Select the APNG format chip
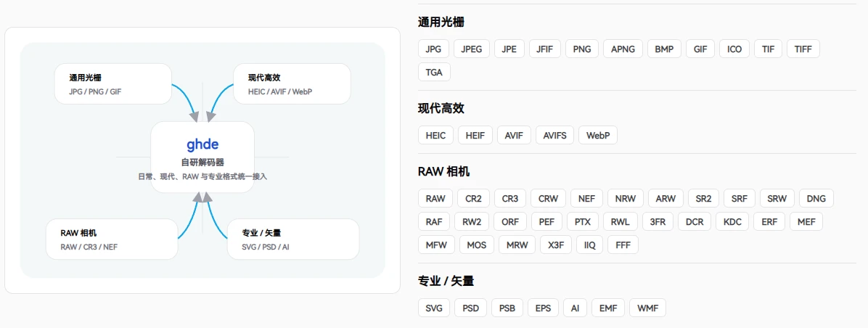Screen dimensions: 868x328 click(623, 49)
